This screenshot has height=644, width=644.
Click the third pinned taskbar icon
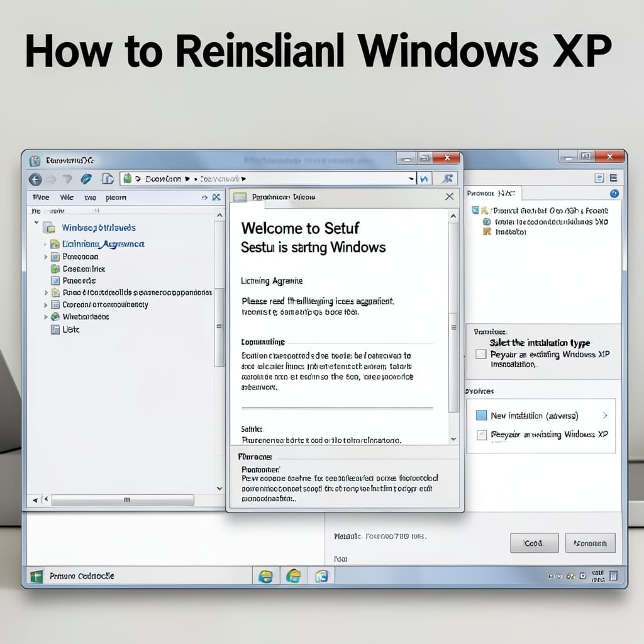[322, 576]
